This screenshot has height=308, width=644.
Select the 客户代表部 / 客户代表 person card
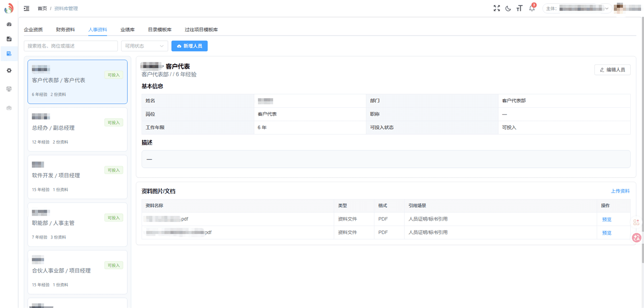[x=77, y=82]
